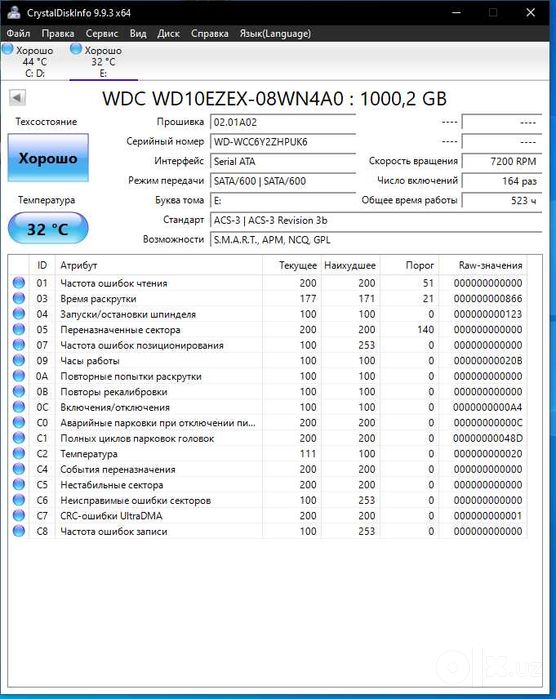Click the CrystalDiskInfo title bar icon

tap(14, 12)
